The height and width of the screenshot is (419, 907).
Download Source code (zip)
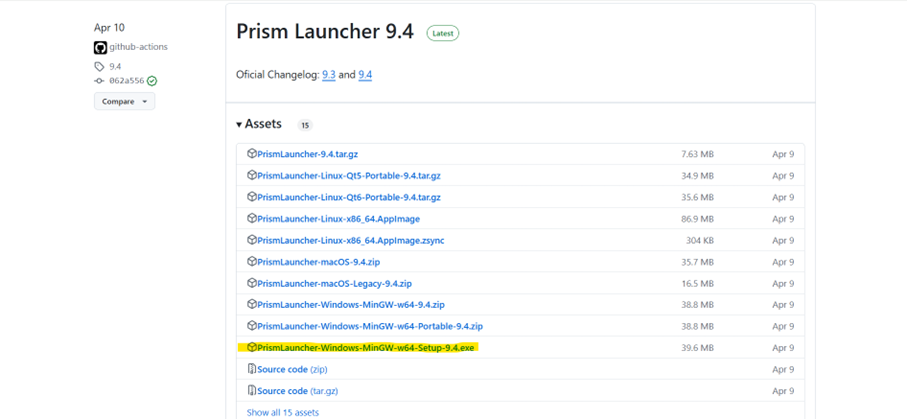click(292, 369)
